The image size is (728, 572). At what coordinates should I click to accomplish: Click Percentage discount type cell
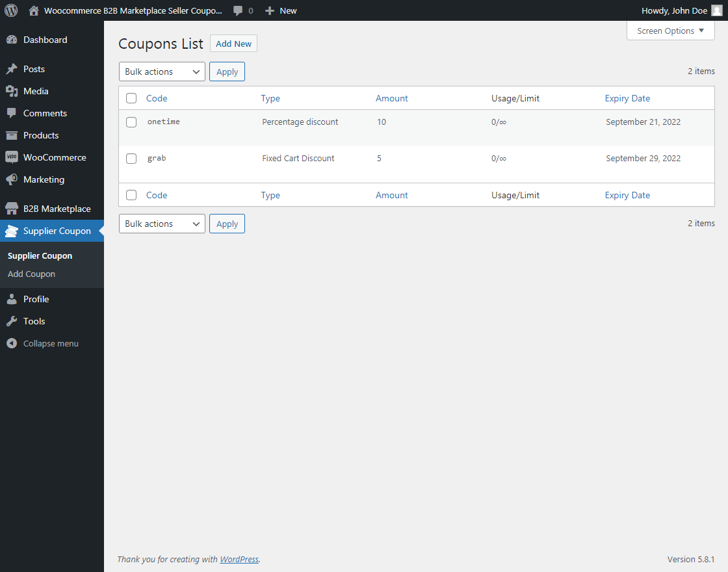click(x=300, y=122)
